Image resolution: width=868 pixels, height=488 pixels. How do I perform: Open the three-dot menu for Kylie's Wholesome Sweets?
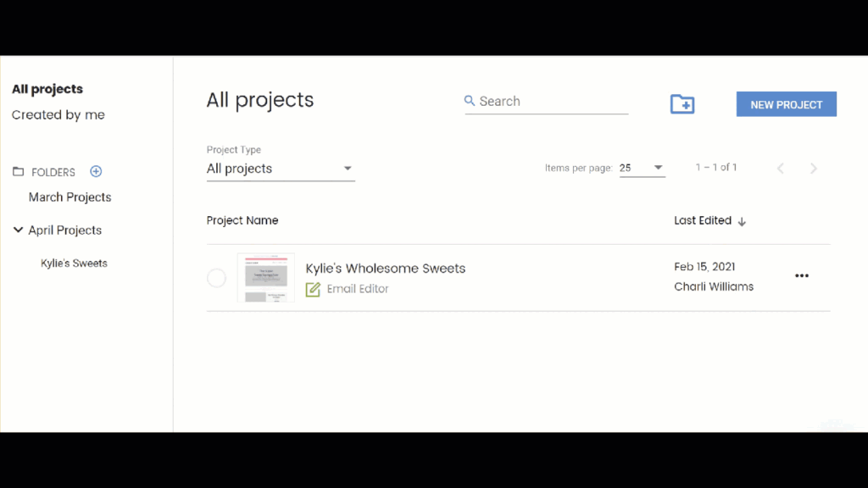(x=802, y=275)
